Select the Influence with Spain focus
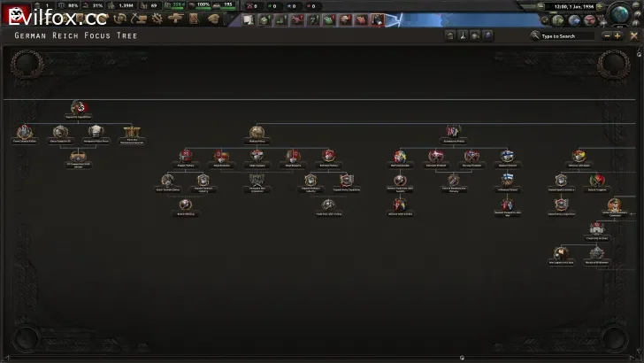644x363 pixels. [x=579, y=158]
